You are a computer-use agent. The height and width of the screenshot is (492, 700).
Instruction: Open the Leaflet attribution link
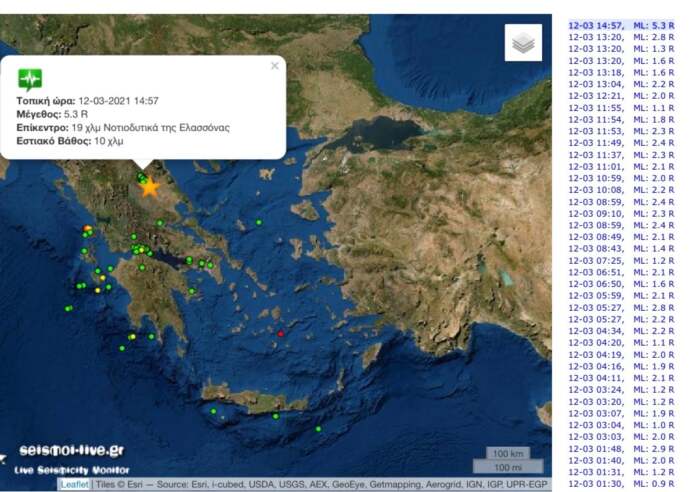(x=74, y=484)
